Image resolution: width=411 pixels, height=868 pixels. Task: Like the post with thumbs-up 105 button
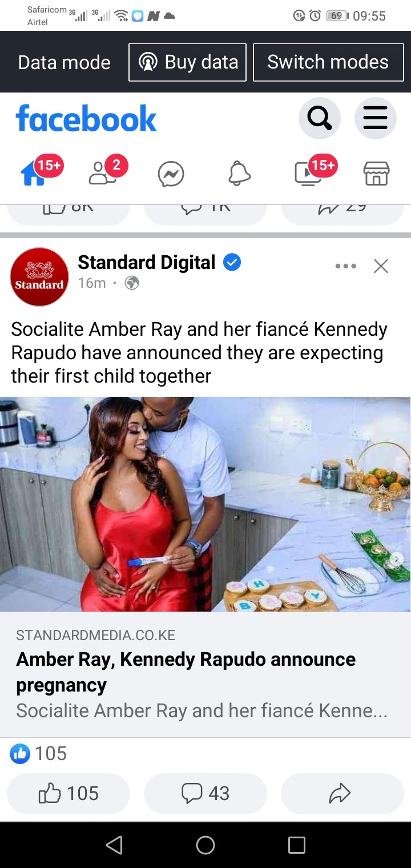[68, 793]
